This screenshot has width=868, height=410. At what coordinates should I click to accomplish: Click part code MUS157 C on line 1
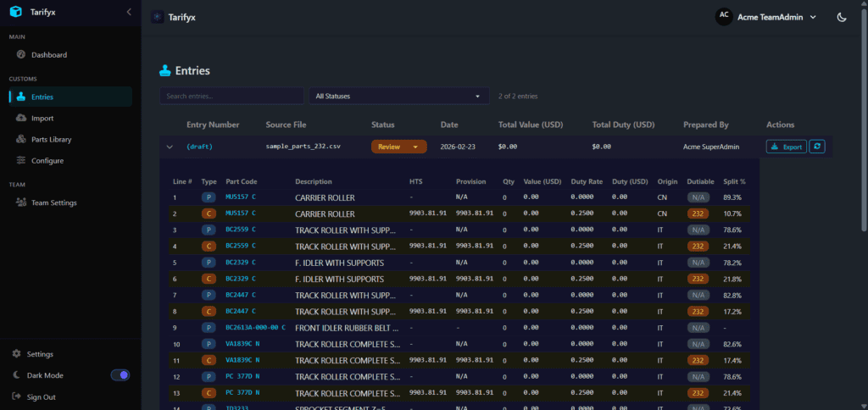coord(240,197)
